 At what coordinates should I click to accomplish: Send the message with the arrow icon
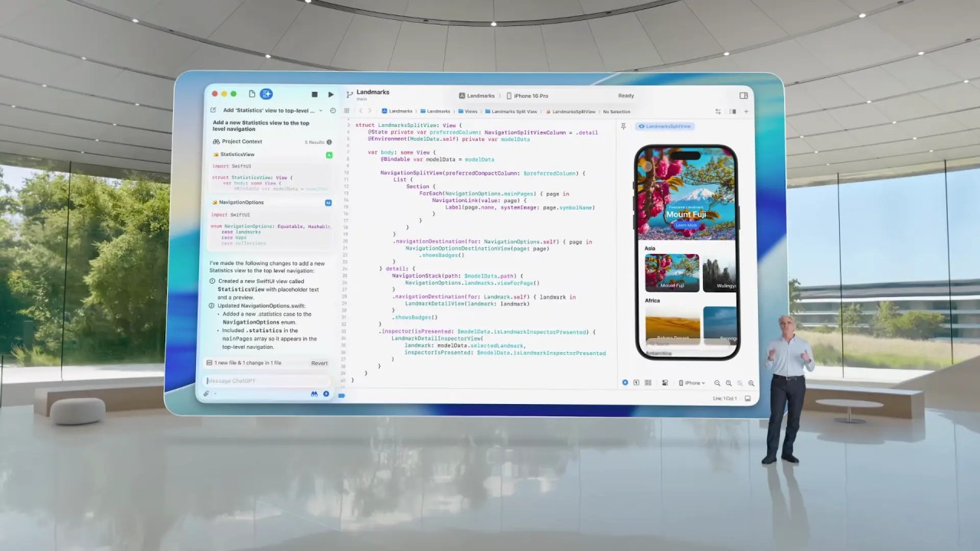tap(326, 393)
